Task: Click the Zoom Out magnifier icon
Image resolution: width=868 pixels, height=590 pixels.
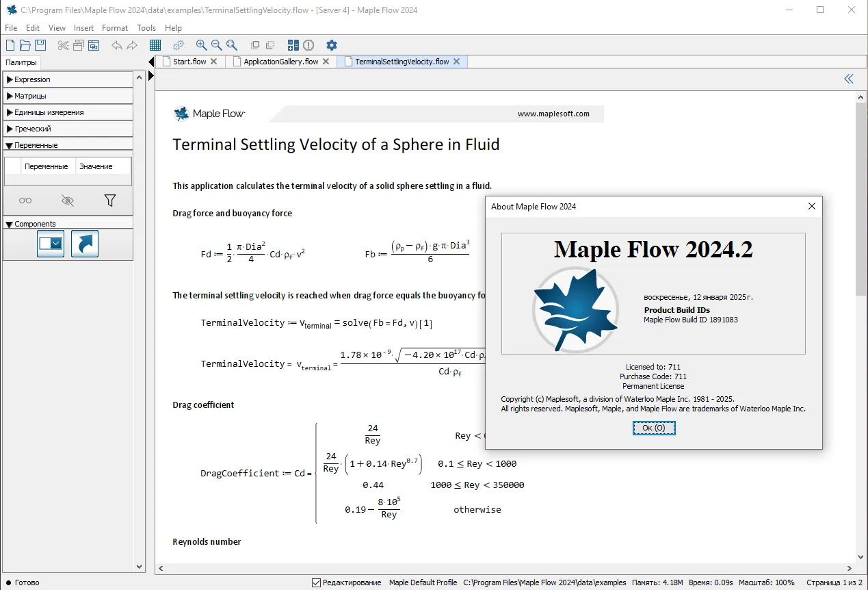Action: pyautogui.click(x=217, y=45)
